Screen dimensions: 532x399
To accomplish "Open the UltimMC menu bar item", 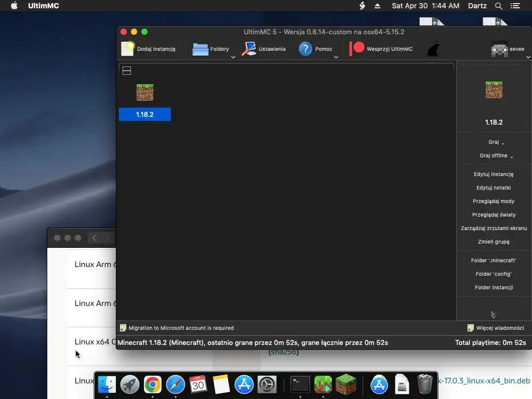I will (x=44, y=5).
